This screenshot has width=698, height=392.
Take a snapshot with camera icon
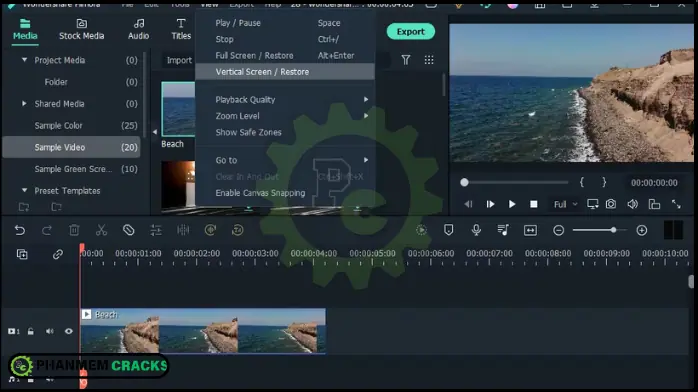(x=611, y=204)
